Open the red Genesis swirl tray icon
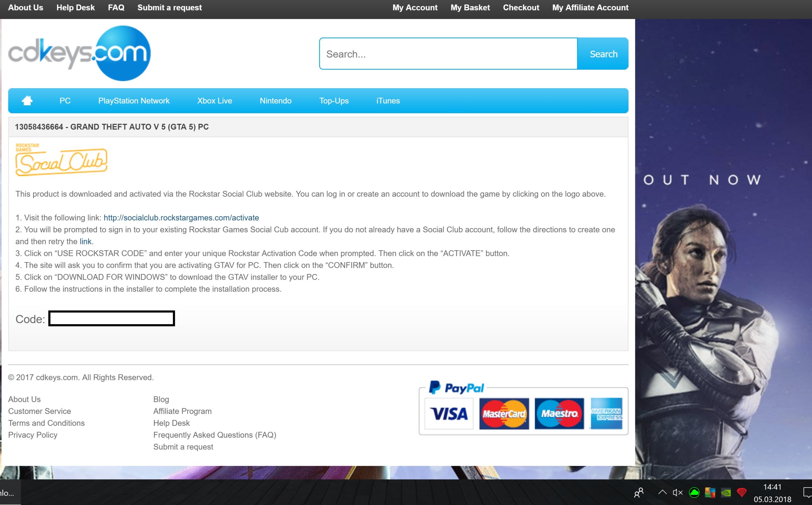The width and height of the screenshot is (812, 505). coord(742,493)
